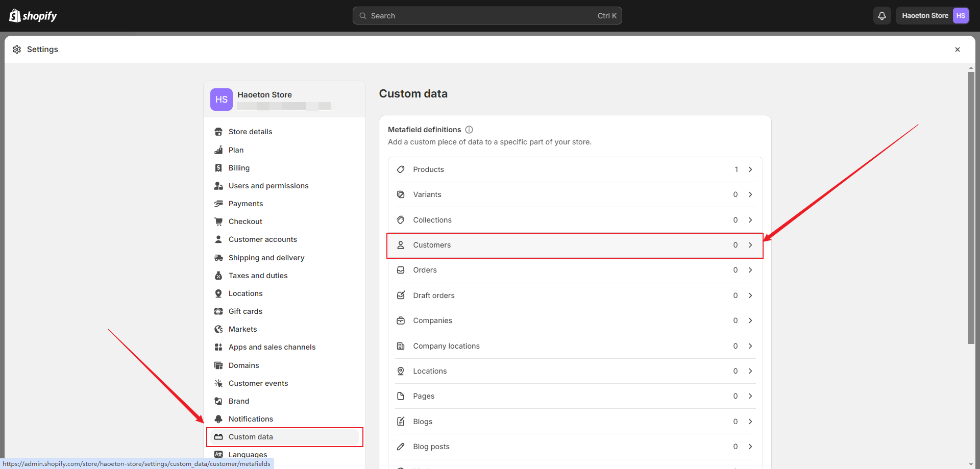Click the Metafield definitions info icon
Image resolution: width=980 pixels, height=469 pixels.
click(x=469, y=130)
